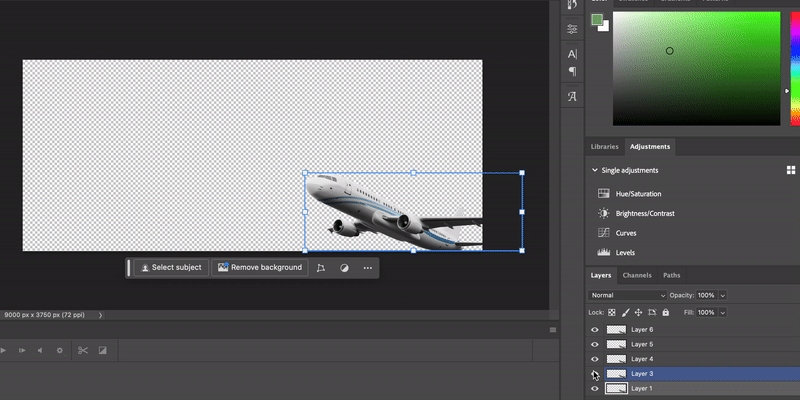This screenshot has height=400, width=800.
Task: Select Layer 3 thumbnail
Action: point(616,374)
